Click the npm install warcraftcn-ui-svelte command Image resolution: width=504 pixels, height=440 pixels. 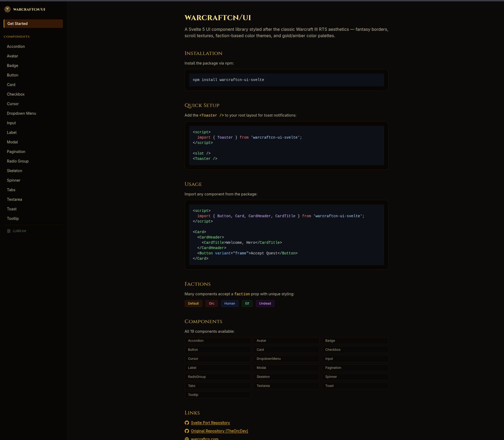pos(228,80)
